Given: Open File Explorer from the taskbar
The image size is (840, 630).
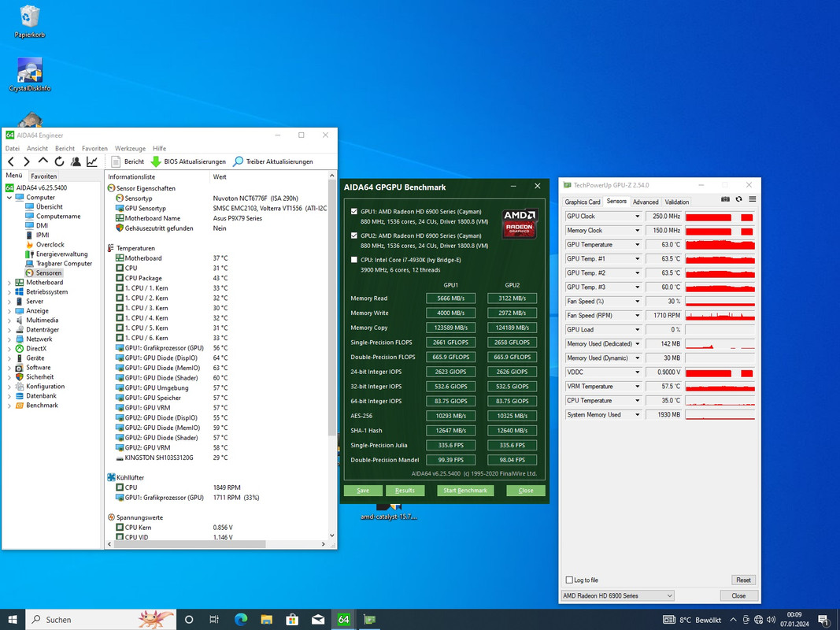Looking at the screenshot, I should (x=266, y=619).
